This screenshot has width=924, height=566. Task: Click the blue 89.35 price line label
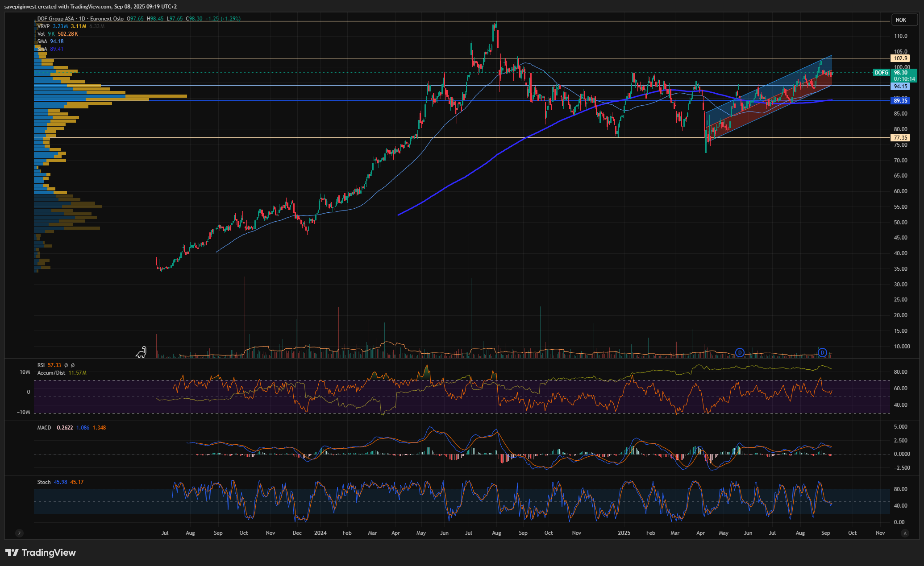click(900, 101)
